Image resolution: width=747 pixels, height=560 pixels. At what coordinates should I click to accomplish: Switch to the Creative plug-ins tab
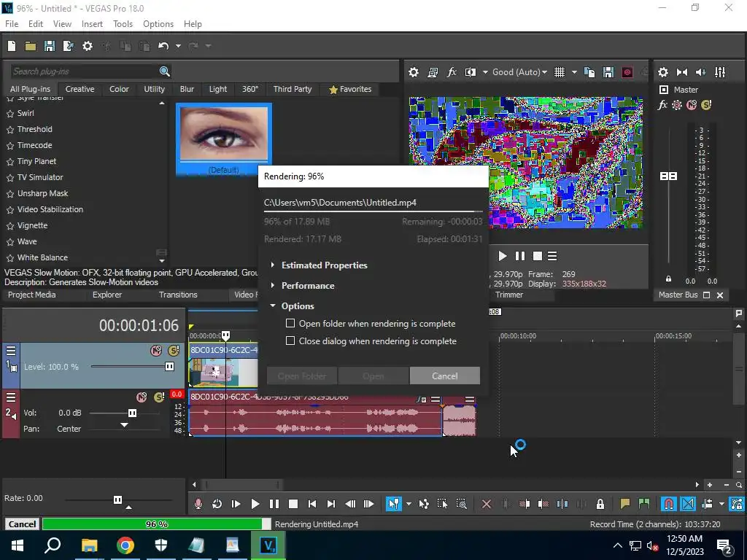coord(80,89)
